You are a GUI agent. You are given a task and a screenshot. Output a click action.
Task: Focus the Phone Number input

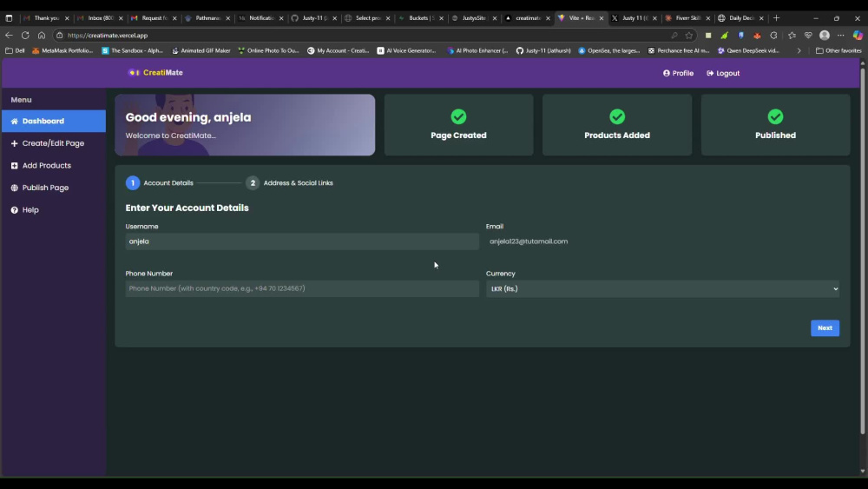(302, 288)
